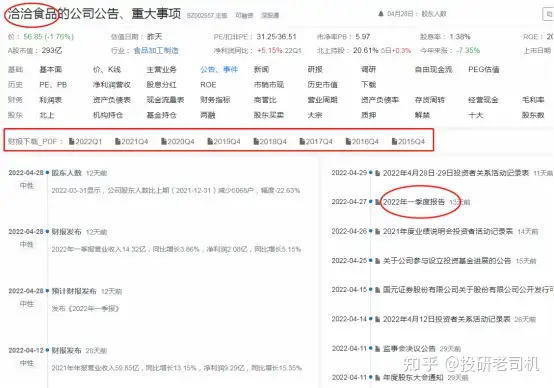The width and height of the screenshot is (554, 388).
Task: Open the 存货周转 page
Action: [x=430, y=100]
